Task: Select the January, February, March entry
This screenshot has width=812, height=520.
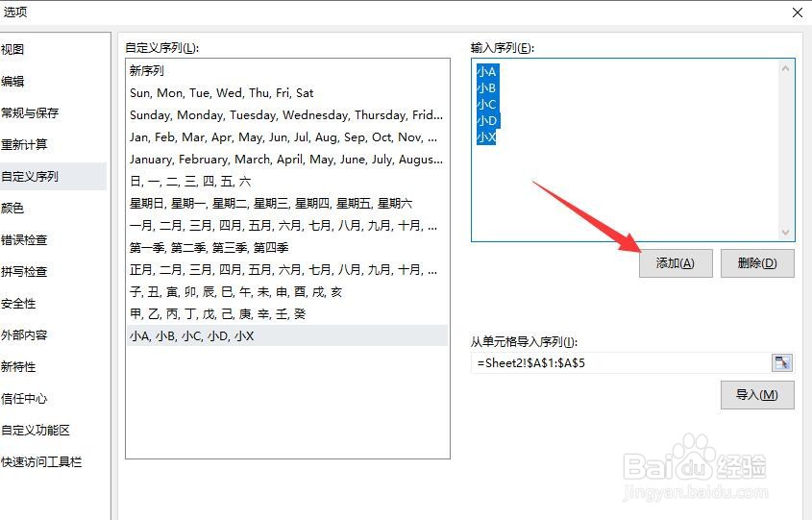Action: click(287, 159)
